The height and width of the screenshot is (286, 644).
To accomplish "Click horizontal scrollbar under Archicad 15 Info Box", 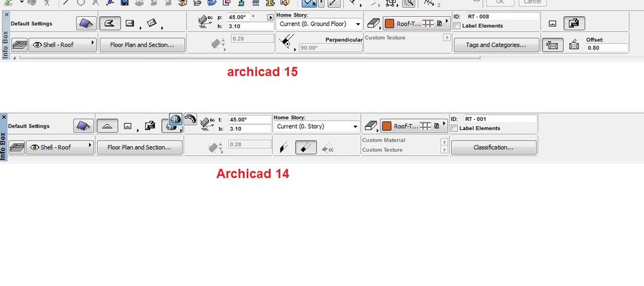I will [x=249, y=58].
